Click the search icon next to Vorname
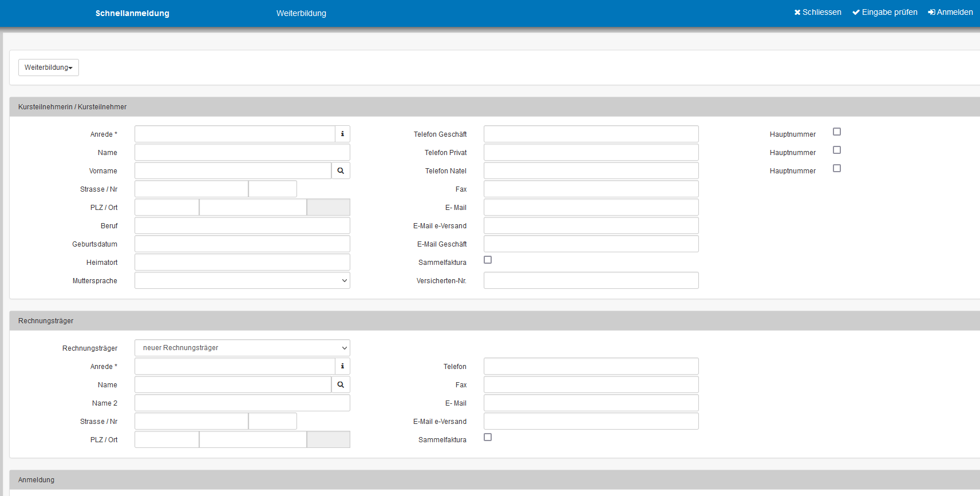Screen dimensions: 980x496 341,170
